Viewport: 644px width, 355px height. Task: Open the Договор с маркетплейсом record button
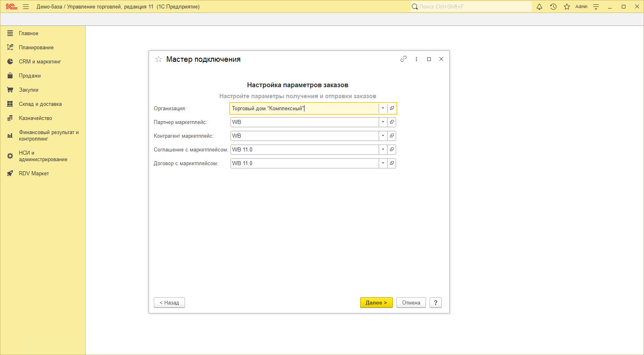click(x=392, y=163)
